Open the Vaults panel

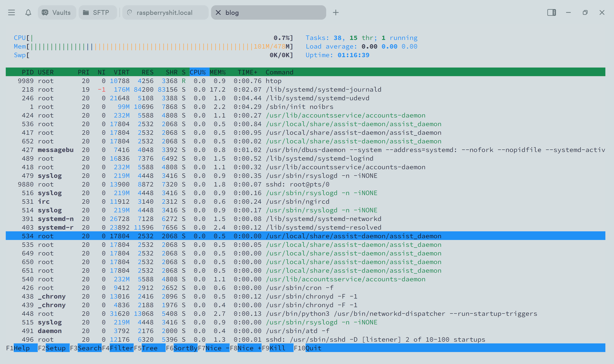(57, 12)
